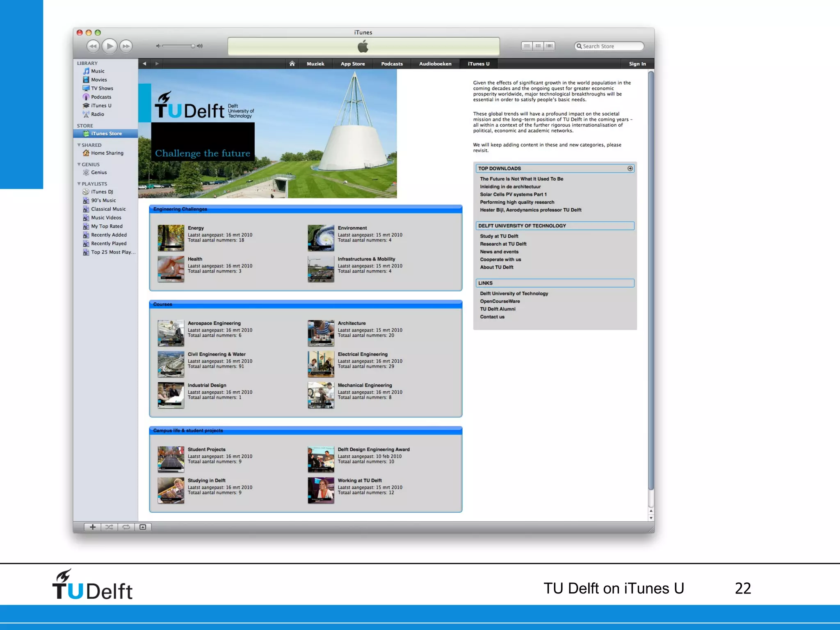Click the Home icon in store navigation
This screenshot has width=840, height=630.
(292, 64)
